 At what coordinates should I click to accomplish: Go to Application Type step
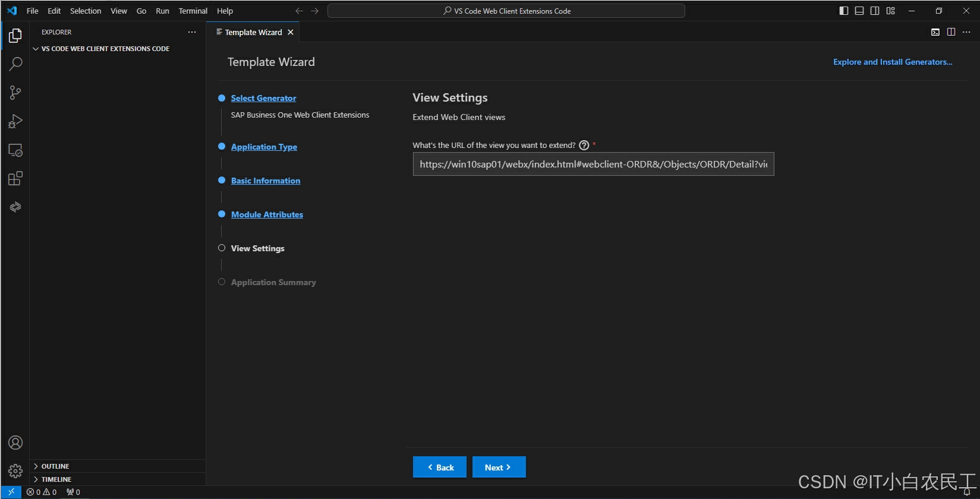click(264, 147)
